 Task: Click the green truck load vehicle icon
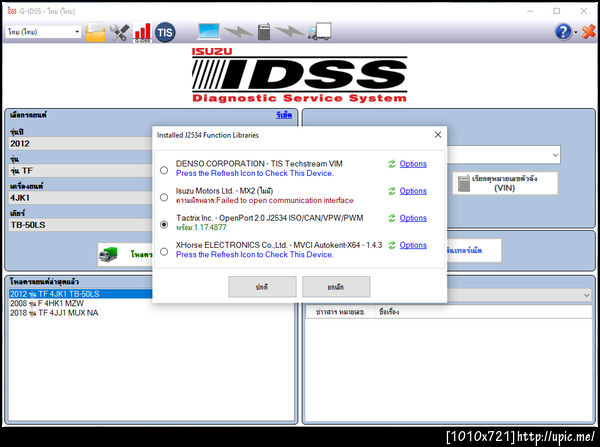pos(108,254)
